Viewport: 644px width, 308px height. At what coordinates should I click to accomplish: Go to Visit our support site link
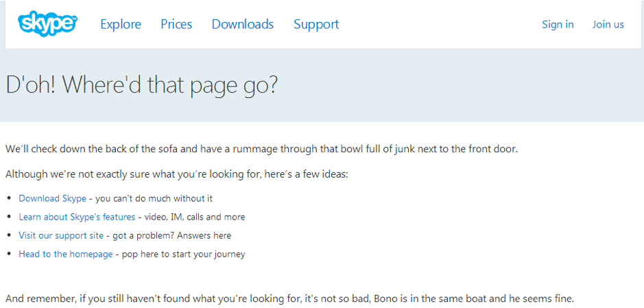pos(61,235)
